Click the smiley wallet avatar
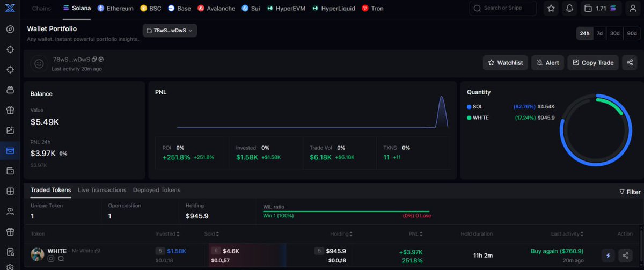Viewport: 644px width, 270px height. point(39,63)
